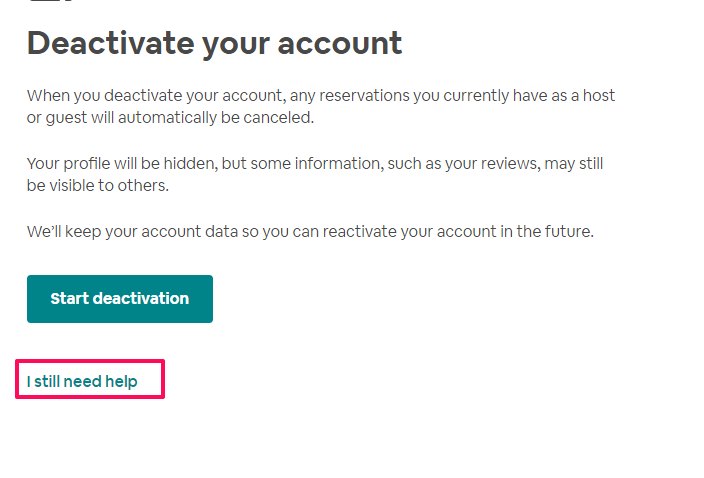Screen dimensions: 704x478
Task: Click the word account in the heading
Action: [340, 44]
